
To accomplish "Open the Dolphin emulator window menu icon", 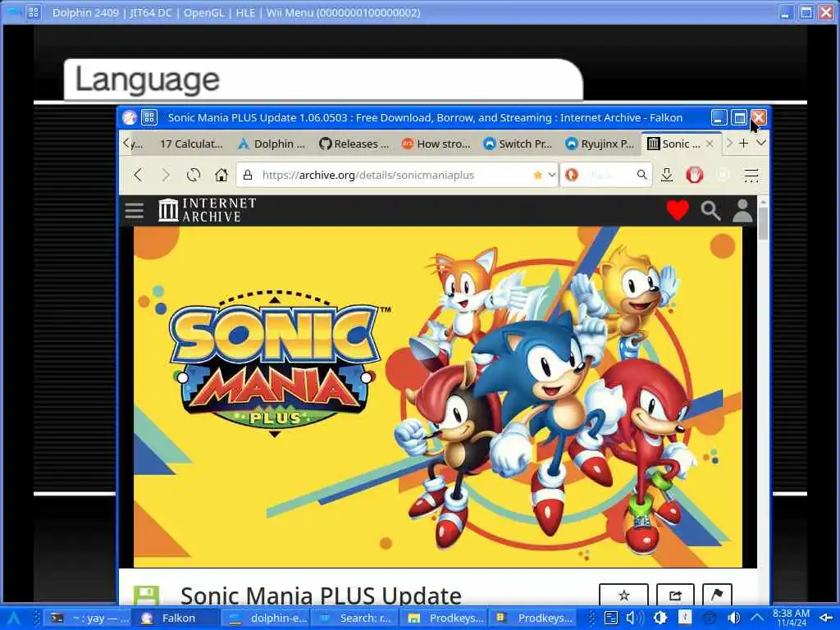I will 33,12.
